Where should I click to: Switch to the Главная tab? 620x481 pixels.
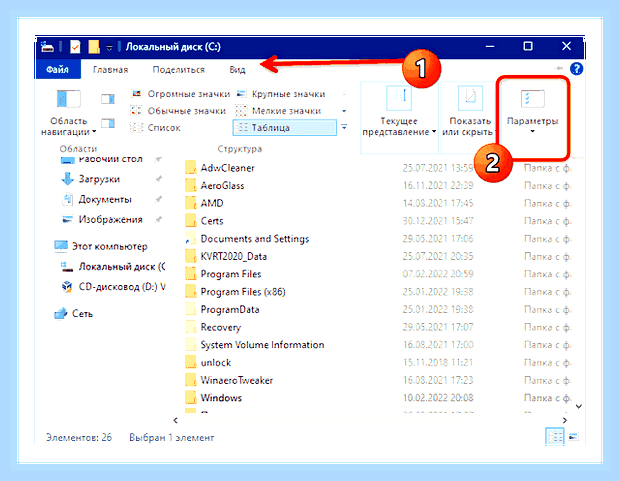click(x=110, y=70)
